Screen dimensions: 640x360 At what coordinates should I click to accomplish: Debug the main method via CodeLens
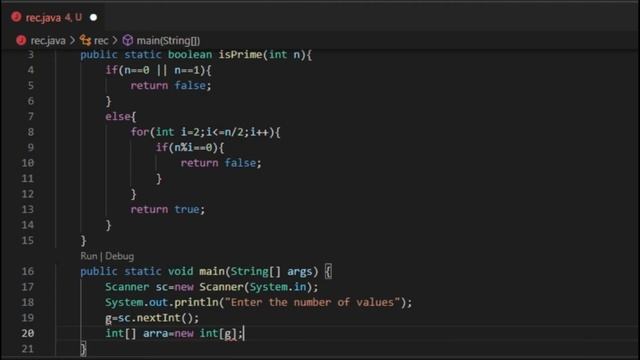click(x=120, y=256)
